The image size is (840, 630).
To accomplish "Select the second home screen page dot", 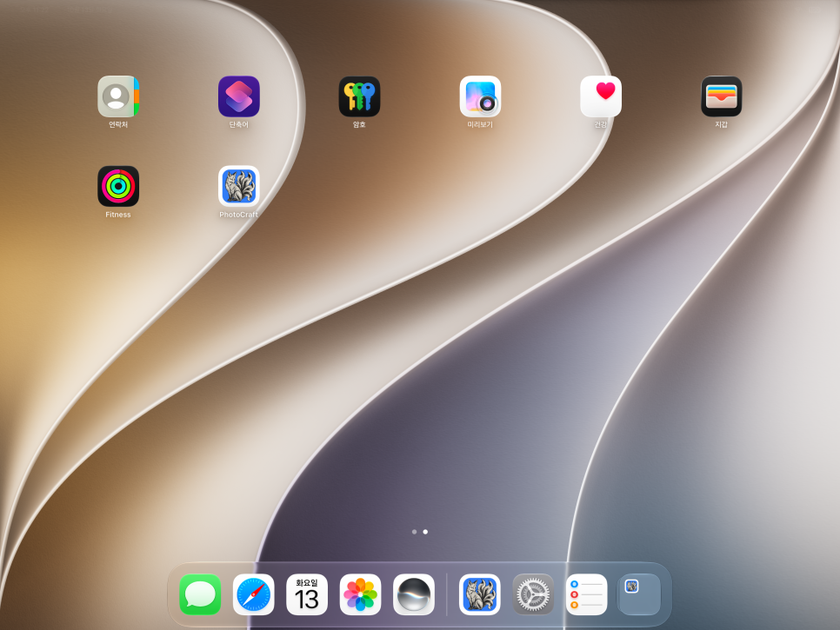I will [425, 532].
